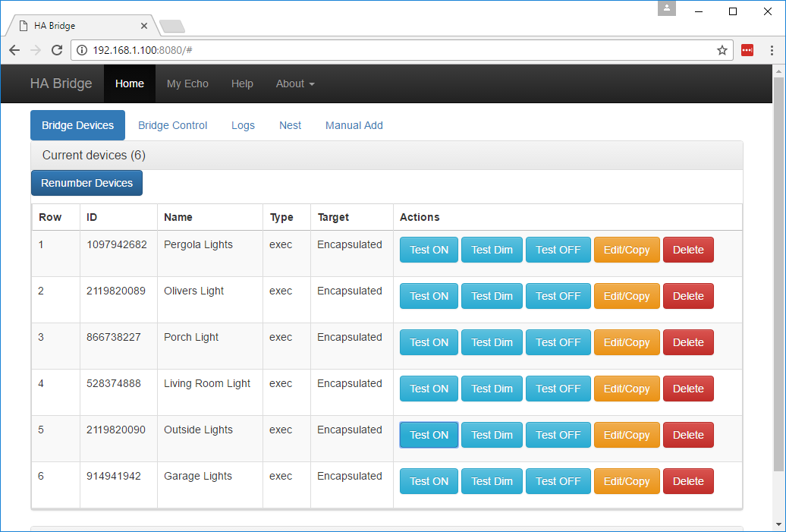The image size is (786, 532).
Task: Delete the Pergola Lights device
Action: tap(688, 250)
